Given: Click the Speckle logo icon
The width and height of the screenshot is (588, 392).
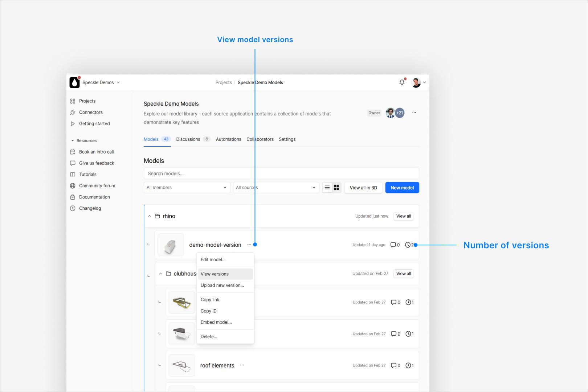Looking at the screenshot, I should [74, 82].
